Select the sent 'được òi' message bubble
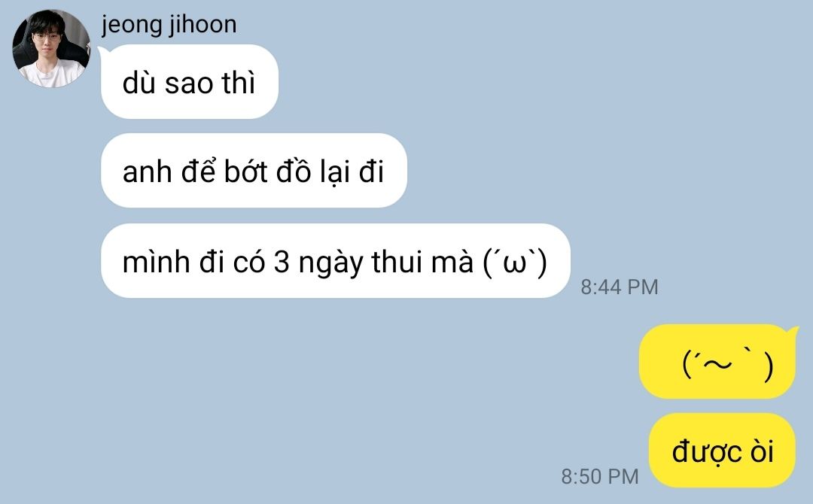 pos(722,450)
